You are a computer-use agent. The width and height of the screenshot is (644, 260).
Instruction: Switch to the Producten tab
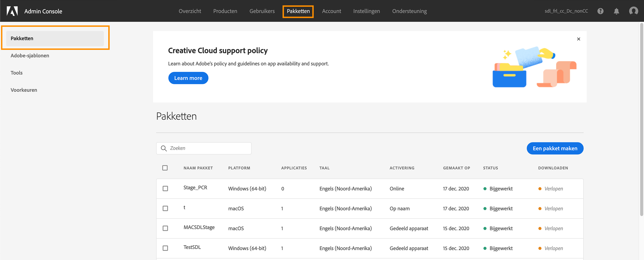(x=225, y=11)
